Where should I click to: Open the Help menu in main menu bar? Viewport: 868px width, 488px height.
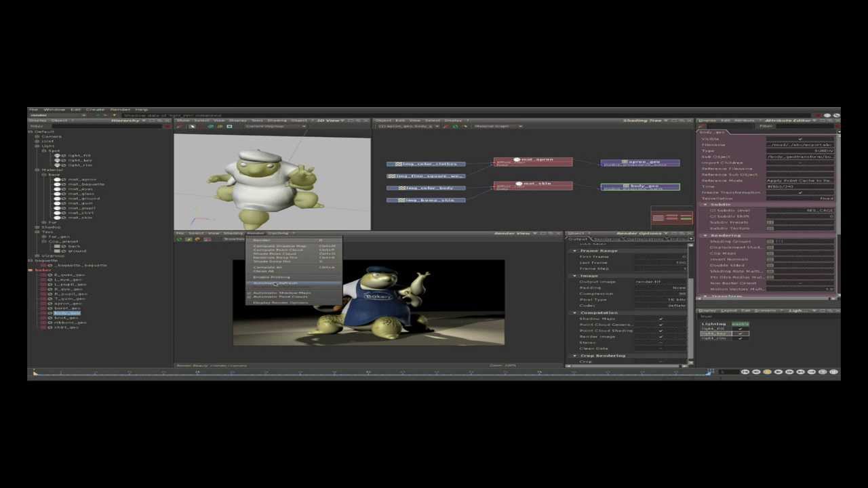click(x=142, y=109)
